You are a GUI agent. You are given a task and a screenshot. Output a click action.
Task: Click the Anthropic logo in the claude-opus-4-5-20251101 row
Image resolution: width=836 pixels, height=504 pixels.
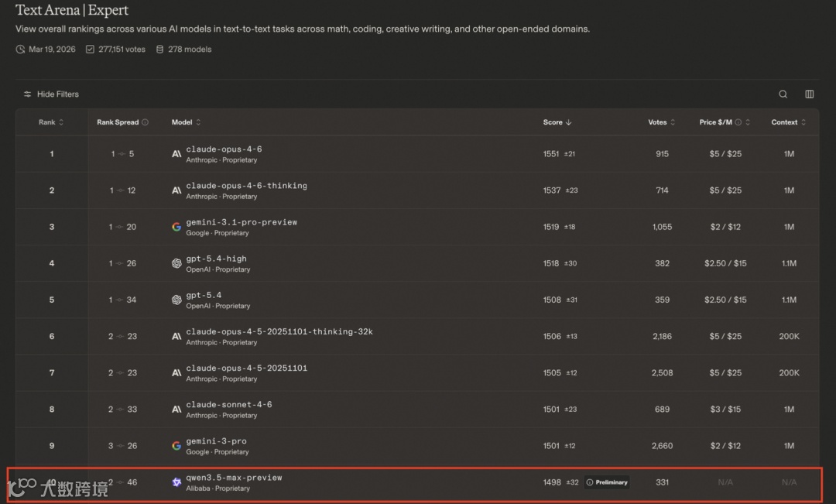[176, 373]
